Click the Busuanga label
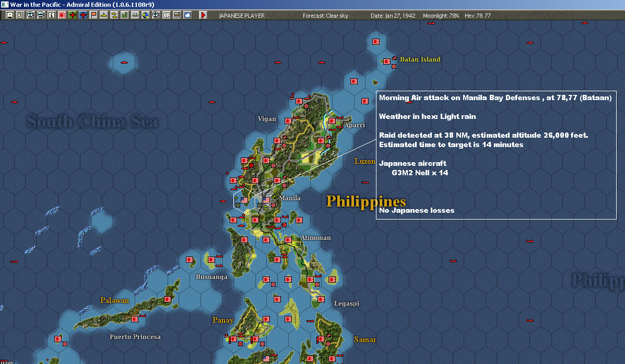 coord(211,277)
